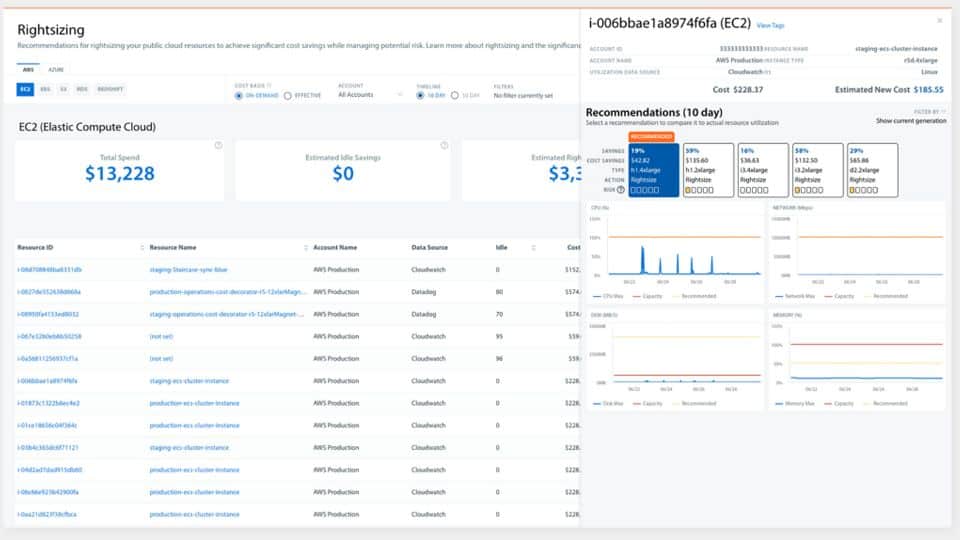Select the 10 Day timeline radio
960x540 pixels.
point(420,96)
